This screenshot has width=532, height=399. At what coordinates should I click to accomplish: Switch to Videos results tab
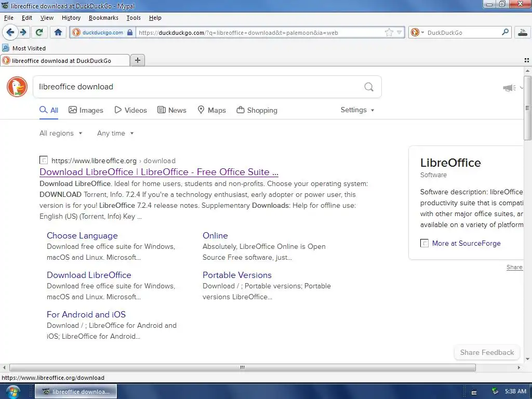pyautogui.click(x=130, y=110)
